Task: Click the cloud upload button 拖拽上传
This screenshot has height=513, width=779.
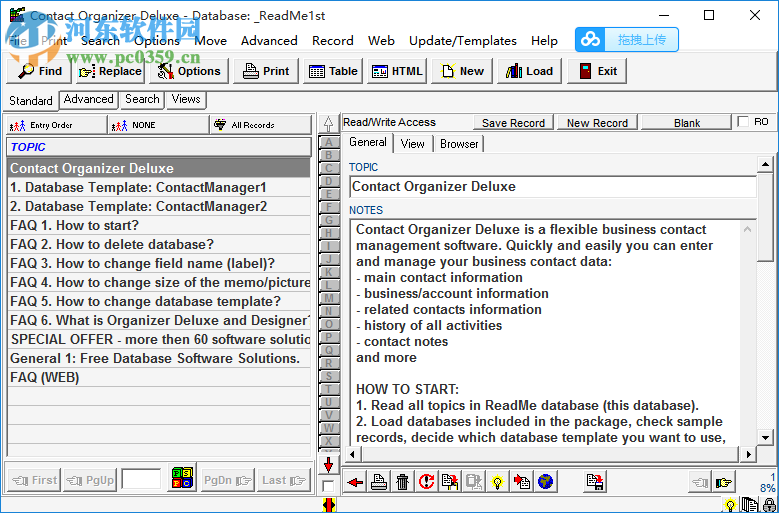Action: pyautogui.click(x=627, y=40)
